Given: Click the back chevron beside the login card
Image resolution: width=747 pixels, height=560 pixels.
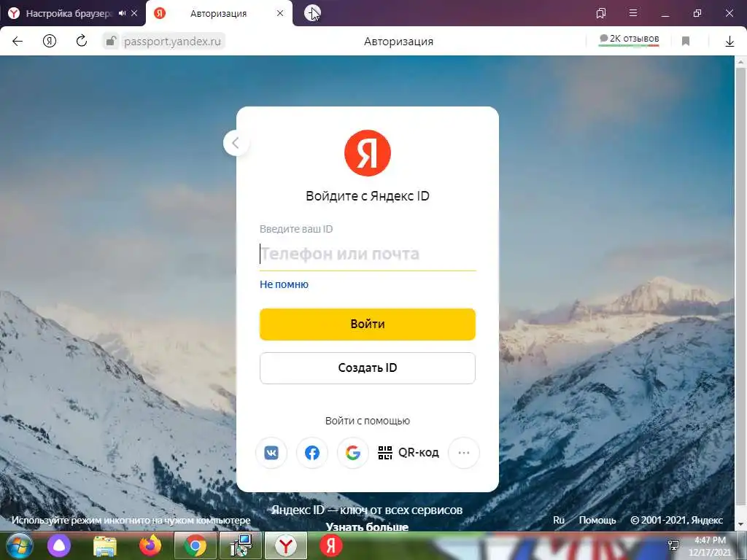Looking at the screenshot, I should 236,143.
